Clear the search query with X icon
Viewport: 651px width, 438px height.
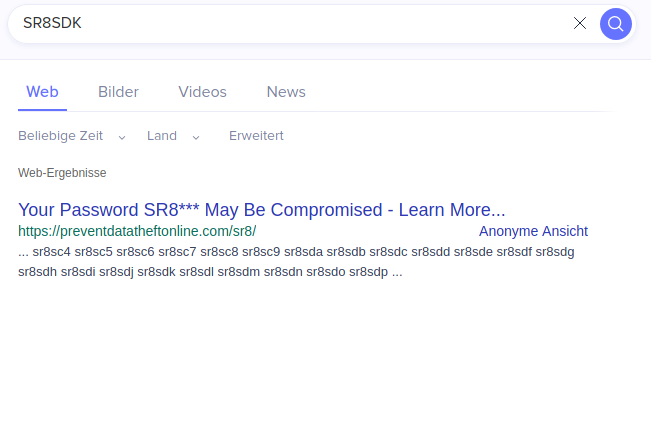(580, 23)
